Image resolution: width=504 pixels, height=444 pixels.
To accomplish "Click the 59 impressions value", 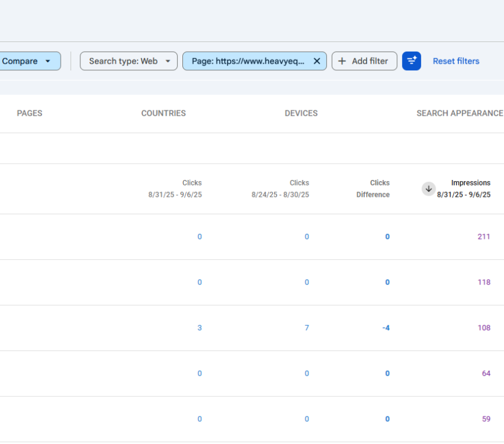I will coord(486,419).
